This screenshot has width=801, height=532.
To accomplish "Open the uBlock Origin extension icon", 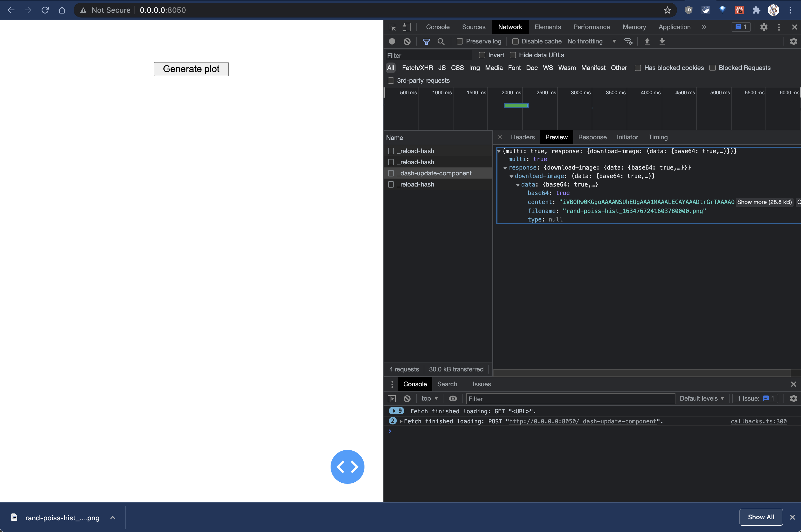I will [x=688, y=10].
